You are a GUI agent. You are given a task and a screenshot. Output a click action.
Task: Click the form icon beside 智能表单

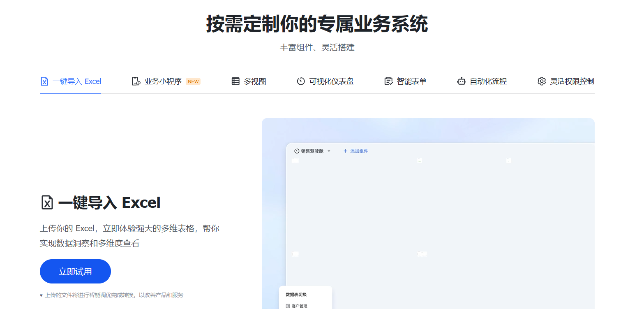[388, 81]
